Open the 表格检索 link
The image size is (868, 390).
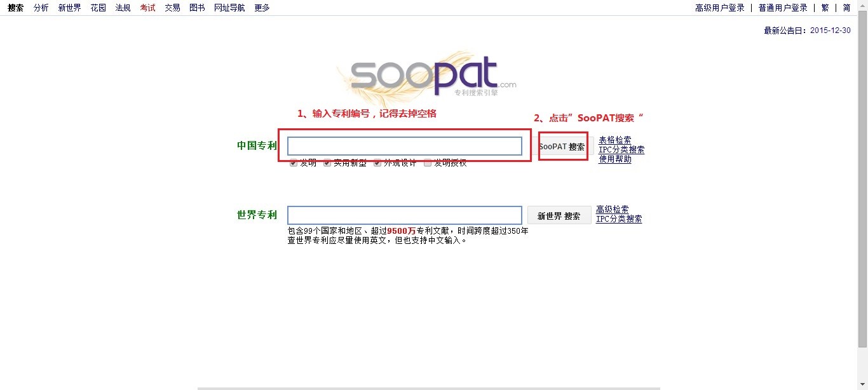[615, 140]
